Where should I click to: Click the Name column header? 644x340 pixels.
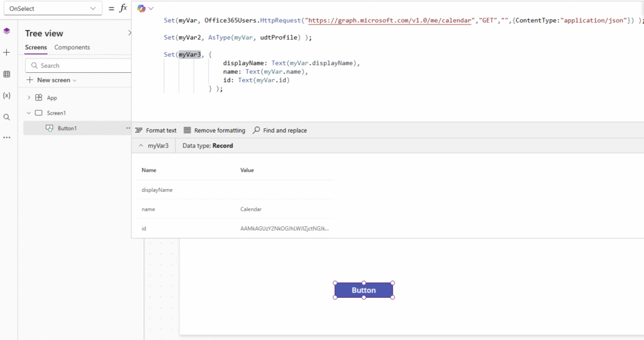[x=148, y=170]
